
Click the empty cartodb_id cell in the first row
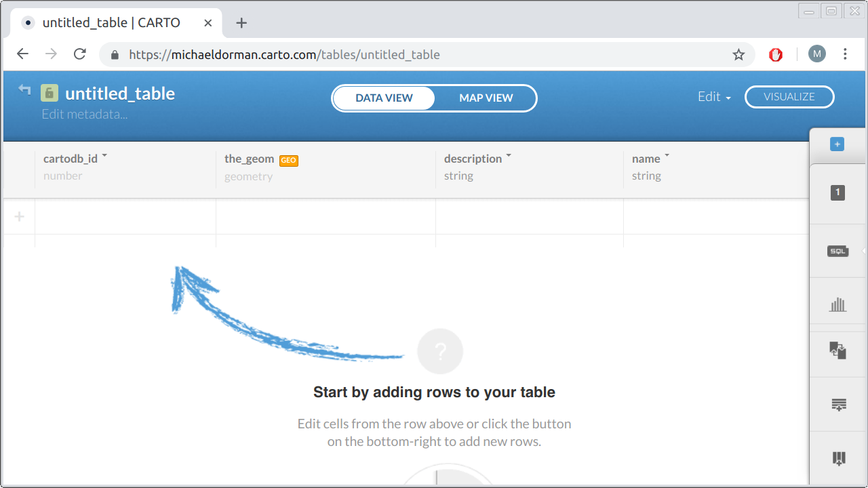(125, 216)
